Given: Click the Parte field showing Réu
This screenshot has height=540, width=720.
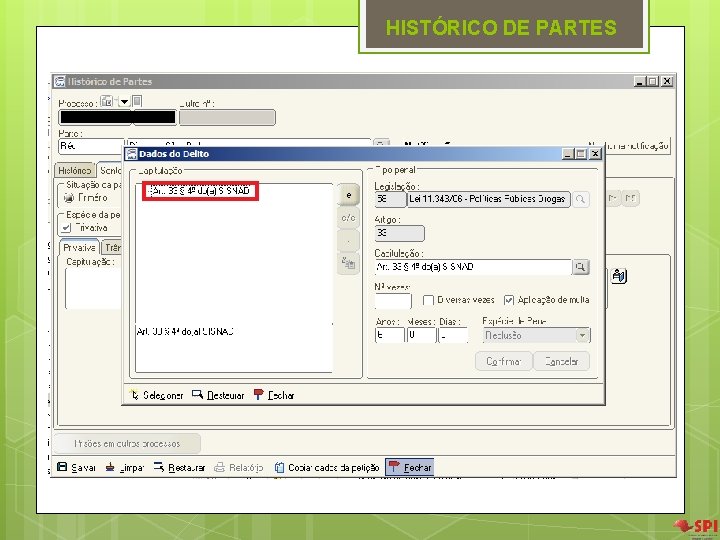Looking at the screenshot, I should (91, 146).
